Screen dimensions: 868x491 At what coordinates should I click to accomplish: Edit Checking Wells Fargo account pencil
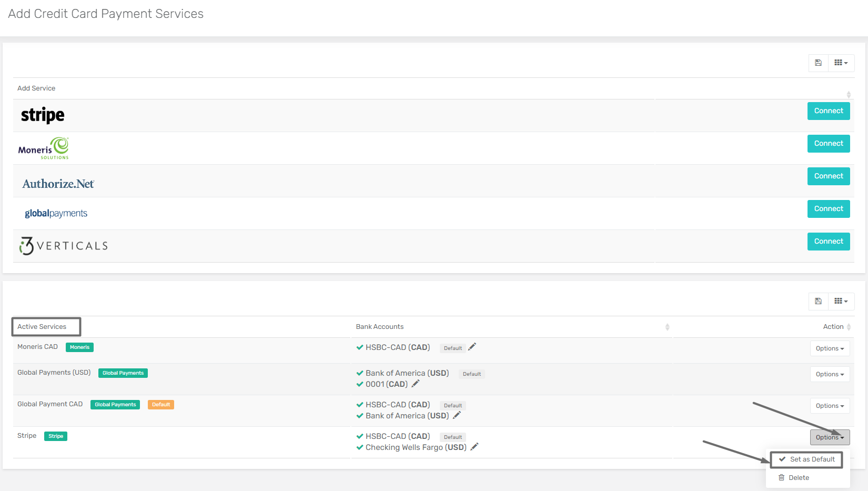474,447
